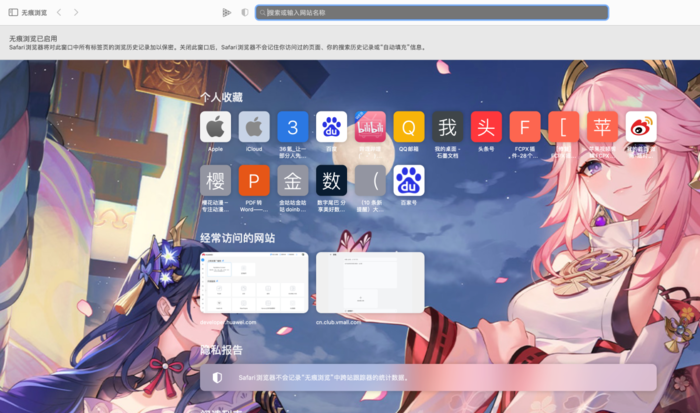
Task: Open the 百家号 favorite
Action: (408, 181)
